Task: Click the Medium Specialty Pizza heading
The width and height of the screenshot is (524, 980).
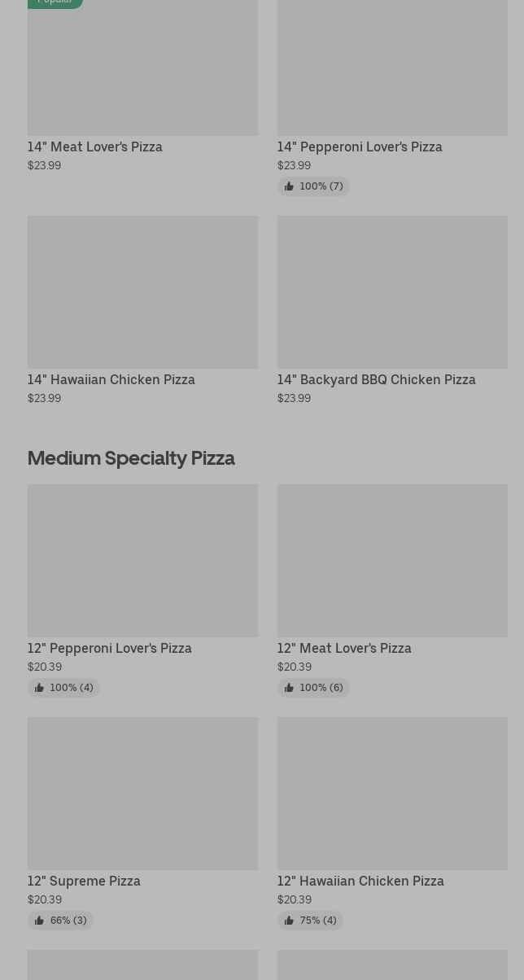Action: (131, 457)
